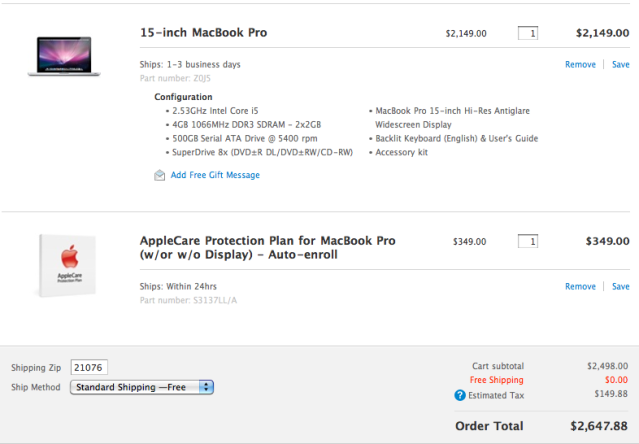Click Add Free Gift Message link

coord(215,175)
